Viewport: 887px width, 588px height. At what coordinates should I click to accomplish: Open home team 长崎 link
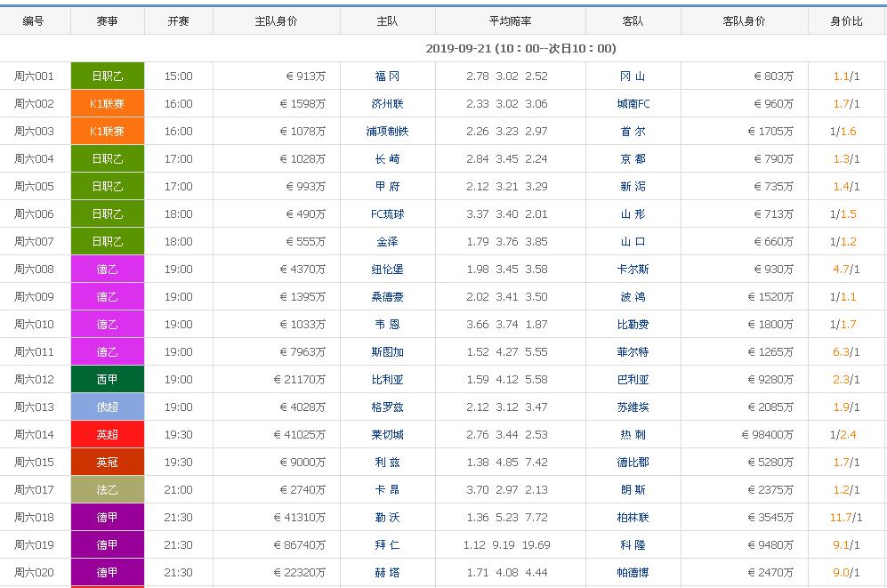point(387,159)
